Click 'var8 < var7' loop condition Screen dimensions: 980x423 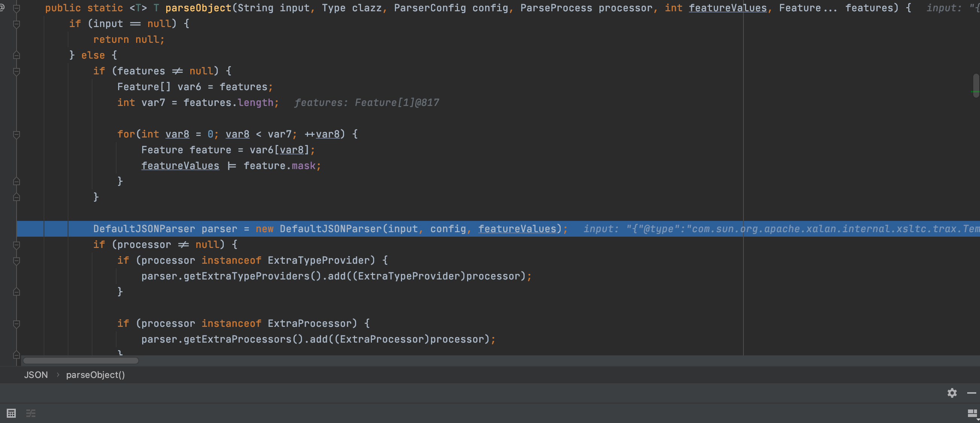pos(259,134)
